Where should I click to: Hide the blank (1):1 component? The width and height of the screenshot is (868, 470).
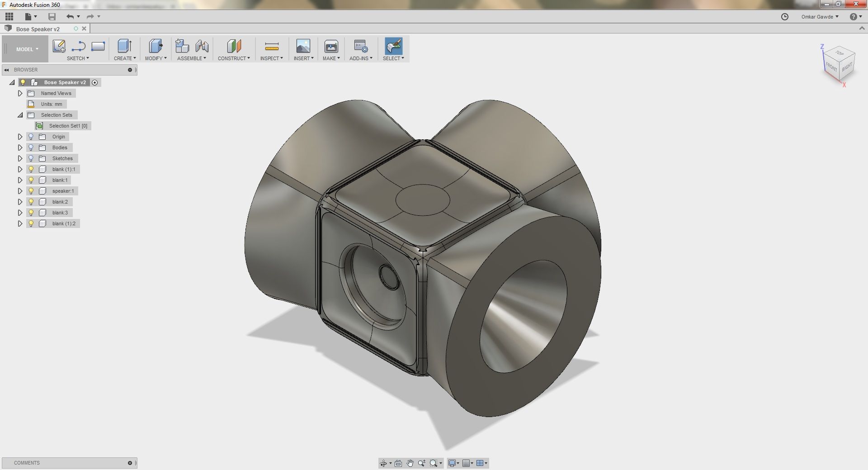(31, 169)
